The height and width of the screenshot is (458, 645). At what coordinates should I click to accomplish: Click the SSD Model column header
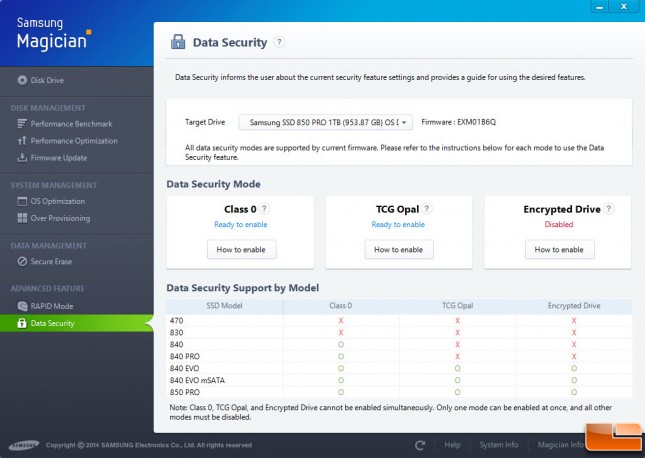[x=224, y=306]
